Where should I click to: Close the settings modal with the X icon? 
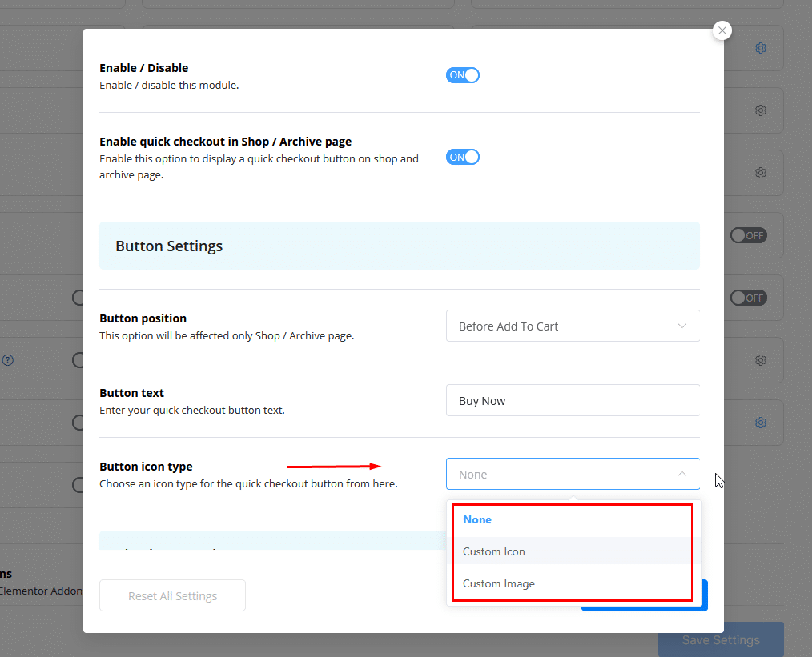[x=722, y=30]
